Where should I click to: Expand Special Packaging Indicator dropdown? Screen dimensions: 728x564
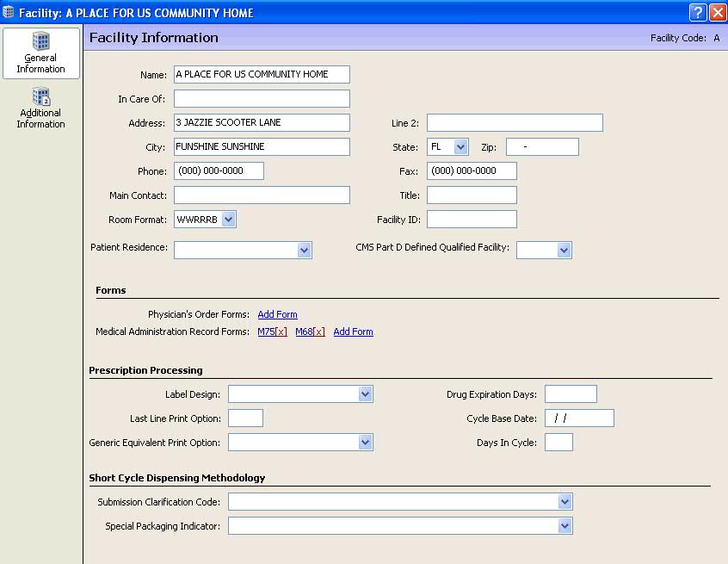(x=565, y=526)
